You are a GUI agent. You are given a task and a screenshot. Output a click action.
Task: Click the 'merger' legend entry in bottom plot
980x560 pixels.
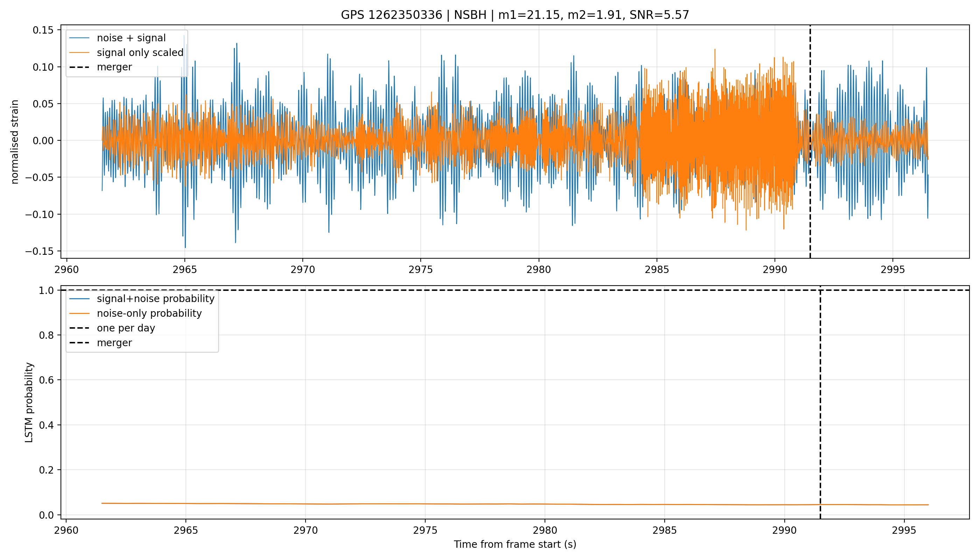pyautogui.click(x=114, y=343)
